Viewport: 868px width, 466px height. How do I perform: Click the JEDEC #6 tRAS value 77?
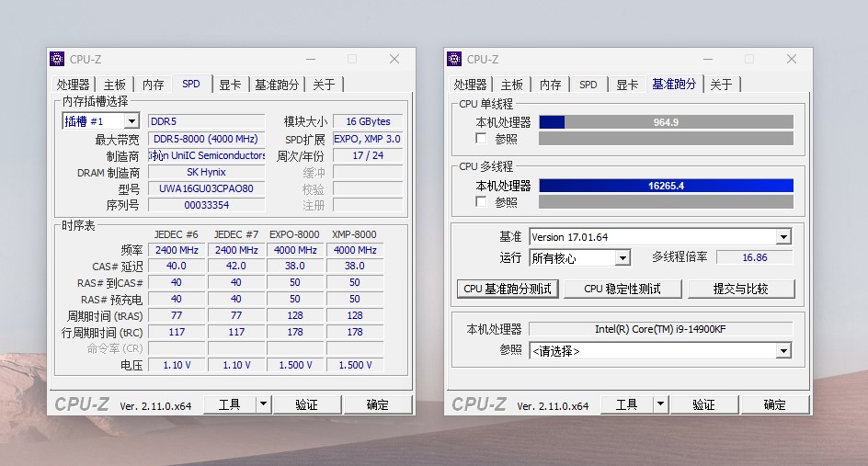(177, 315)
